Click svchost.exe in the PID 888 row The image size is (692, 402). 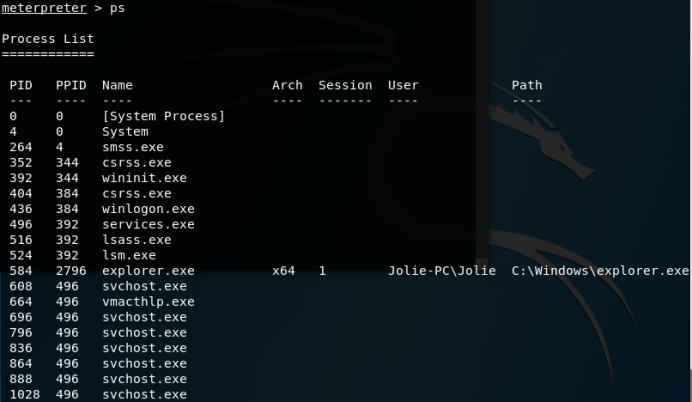pyautogui.click(x=144, y=379)
